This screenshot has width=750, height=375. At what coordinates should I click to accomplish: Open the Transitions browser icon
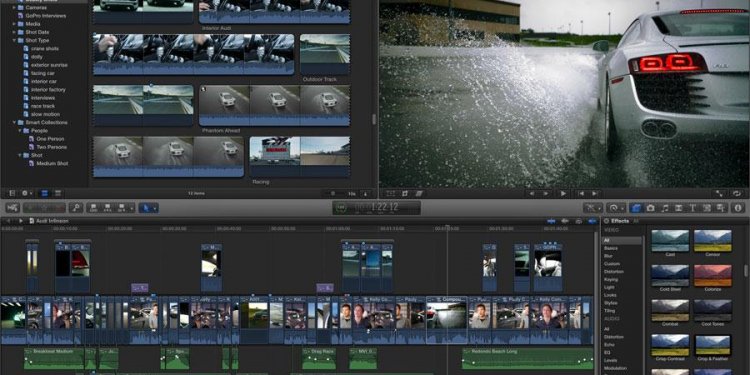click(x=678, y=208)
